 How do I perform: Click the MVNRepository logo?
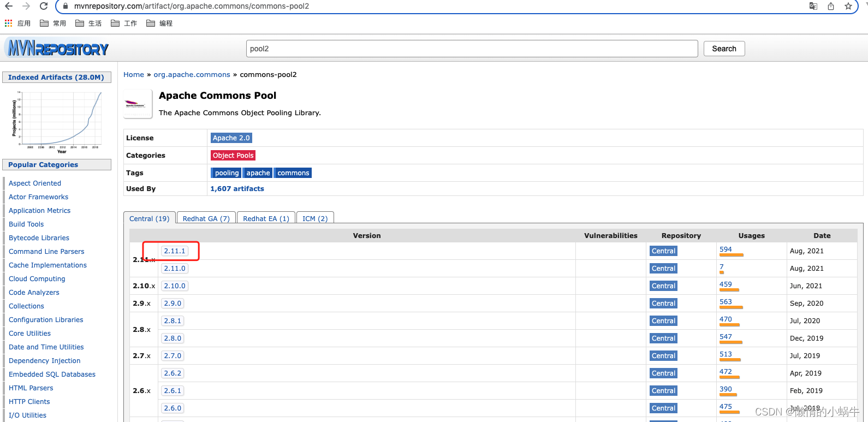tap(57, 49)
